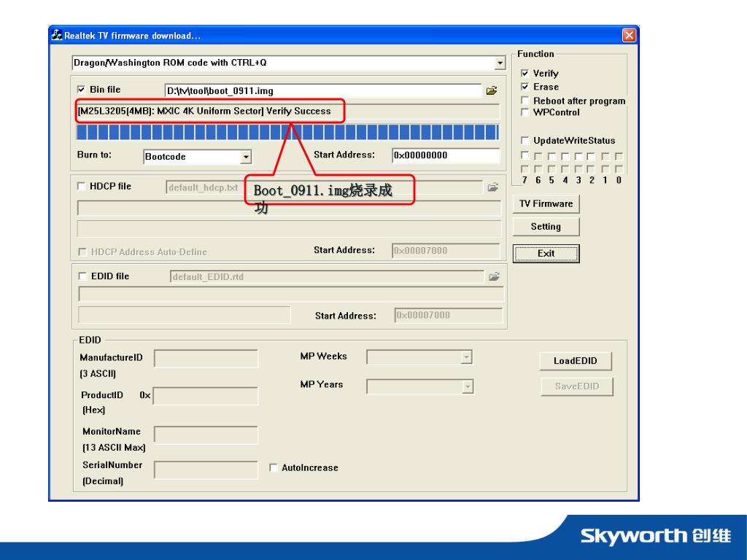Click the Bin Start Address 0x00000000 field
This screenshot has height=560, width=747.
(x=446, y=155)
